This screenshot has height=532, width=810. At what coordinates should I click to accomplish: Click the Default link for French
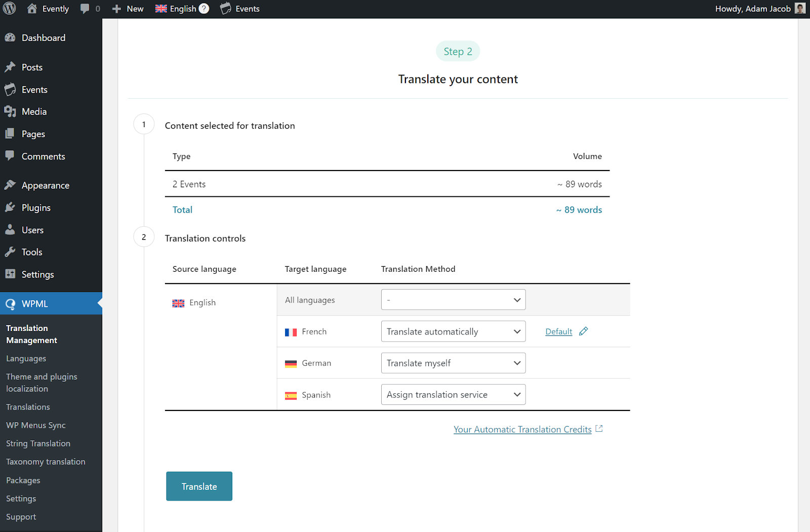(x=558, y=331)
